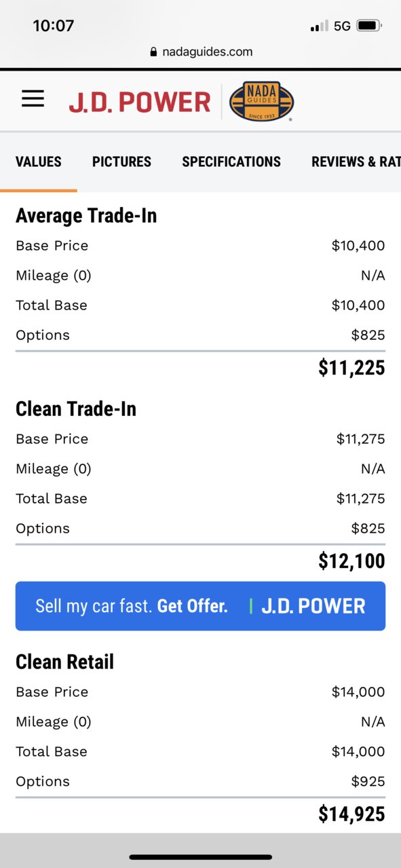Tap the 5G network indicator
The image size is (401, 868).
point(342,26)
